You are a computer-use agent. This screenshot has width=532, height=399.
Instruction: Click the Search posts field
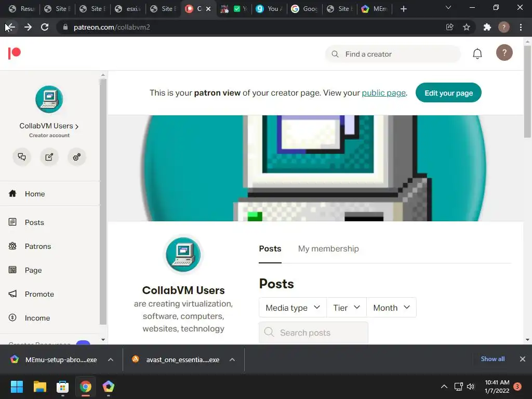click(313, 333)
